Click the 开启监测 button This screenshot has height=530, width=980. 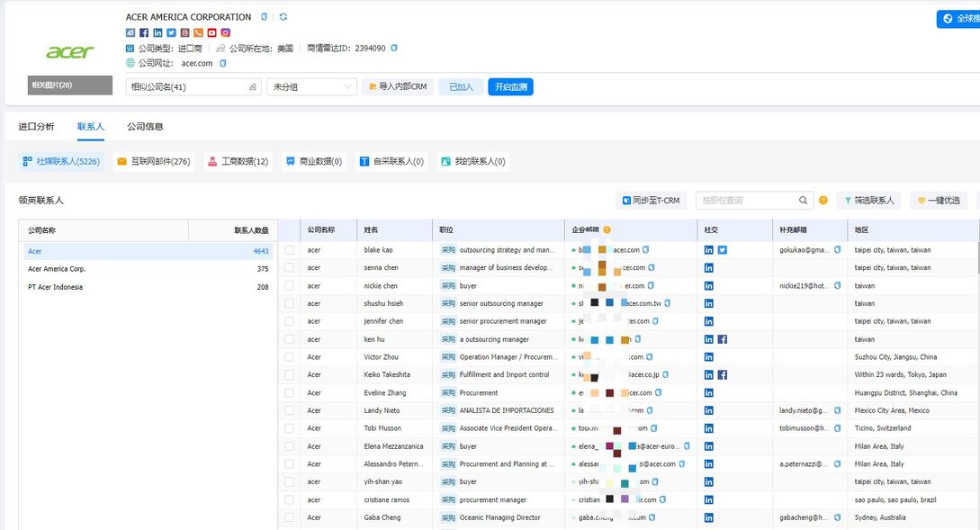coord(510,87)
